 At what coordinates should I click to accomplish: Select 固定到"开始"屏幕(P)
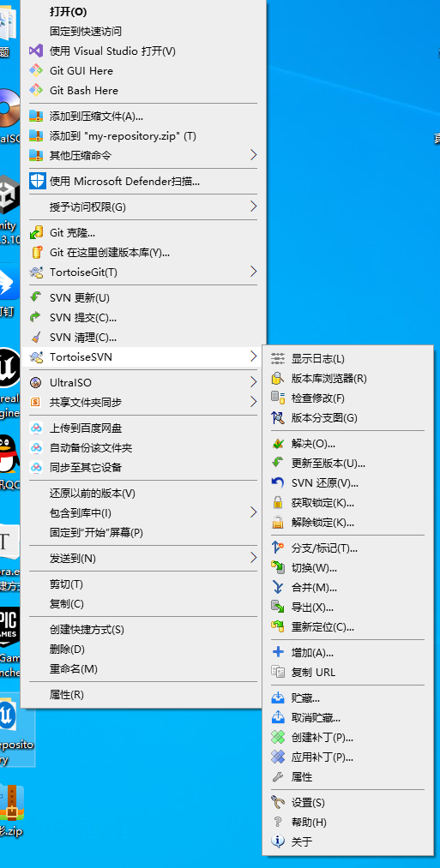[x=143, y=532]
